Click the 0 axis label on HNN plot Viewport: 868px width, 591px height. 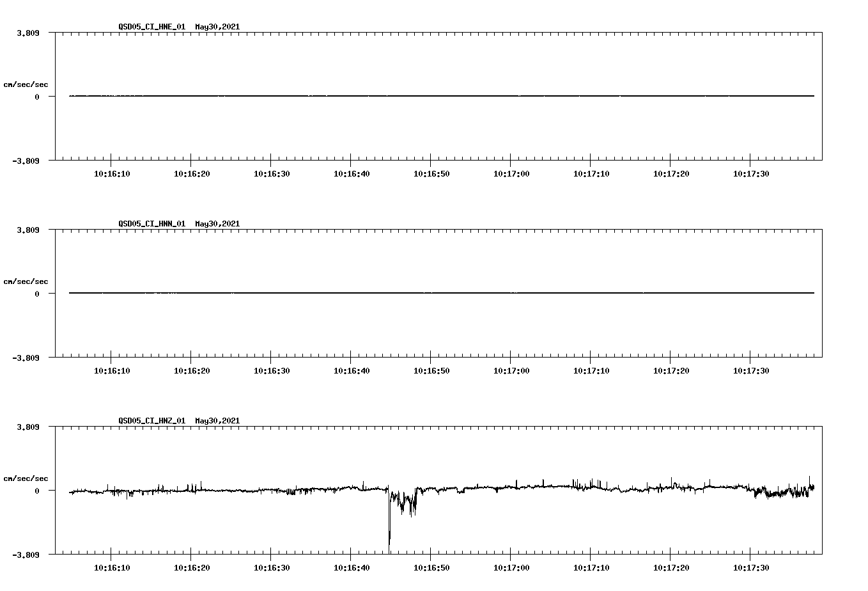click(x=37, y=294)
